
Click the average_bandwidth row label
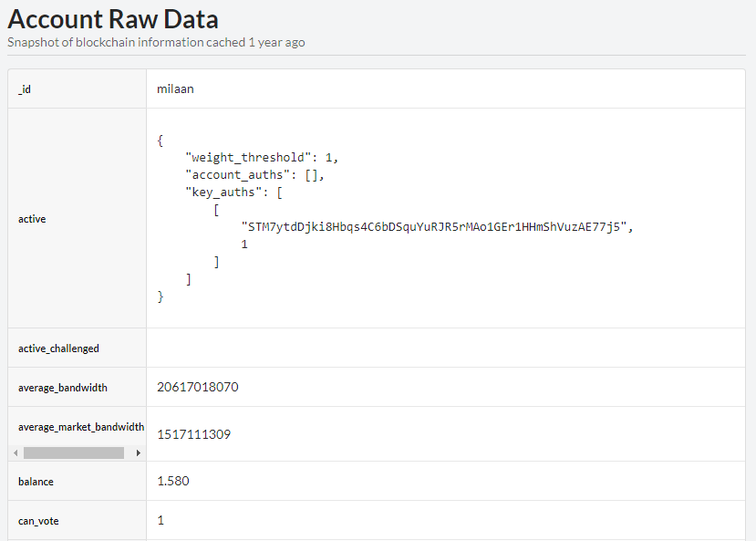[62, 388]
